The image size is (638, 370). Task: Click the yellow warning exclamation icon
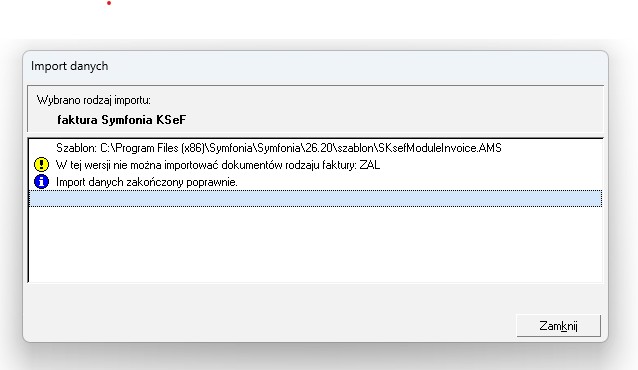(41, 164)
